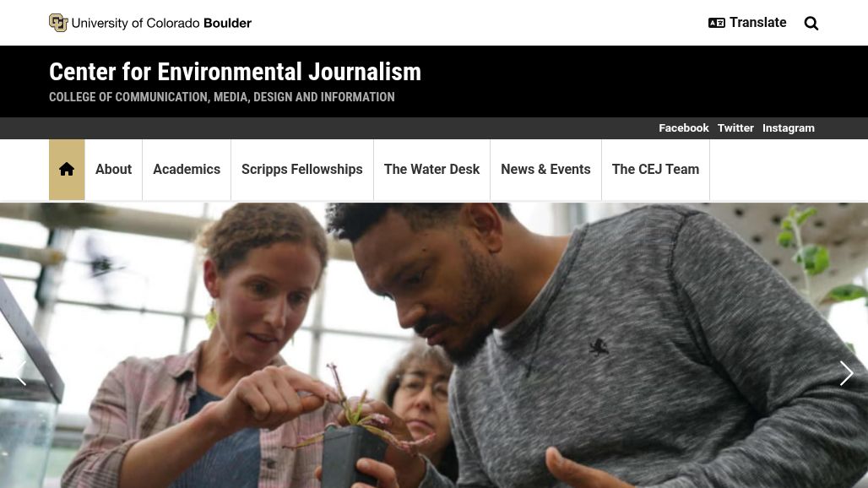The image size is (868, 488).
Task: Select Scripps Fellowships in navigation
Action: click(x=302, y=170)
